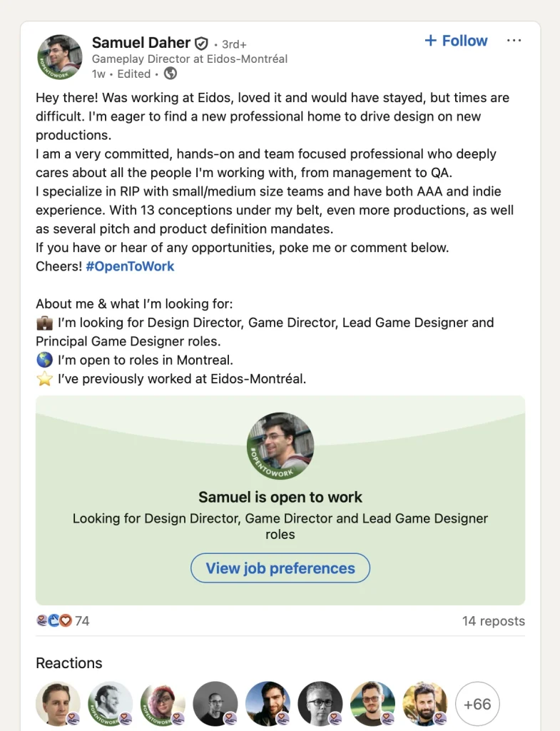Screen dimensions: 560x731
Task: Click the globe visibility icon under the name
Action: (170, 74)
